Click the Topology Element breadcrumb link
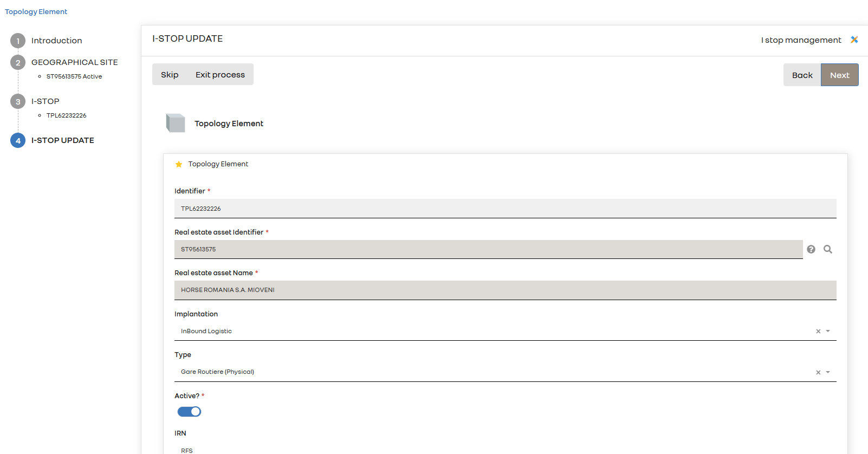Screen dimensions: 868x454 36,11
